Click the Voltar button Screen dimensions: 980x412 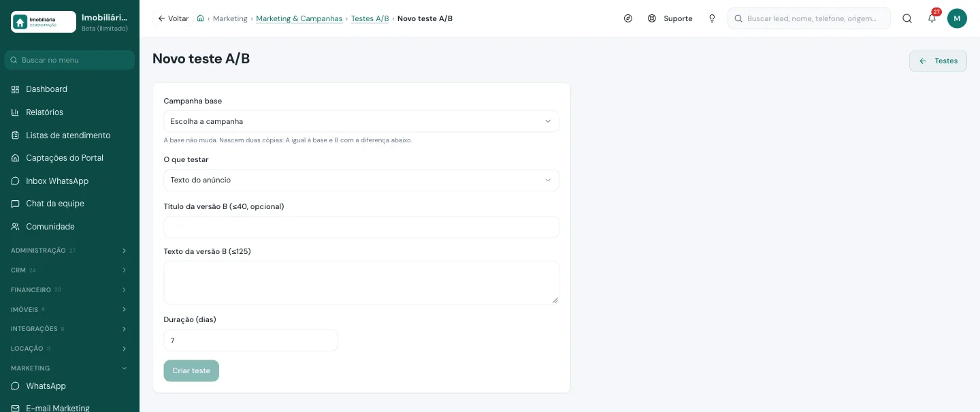pos(173,18)
